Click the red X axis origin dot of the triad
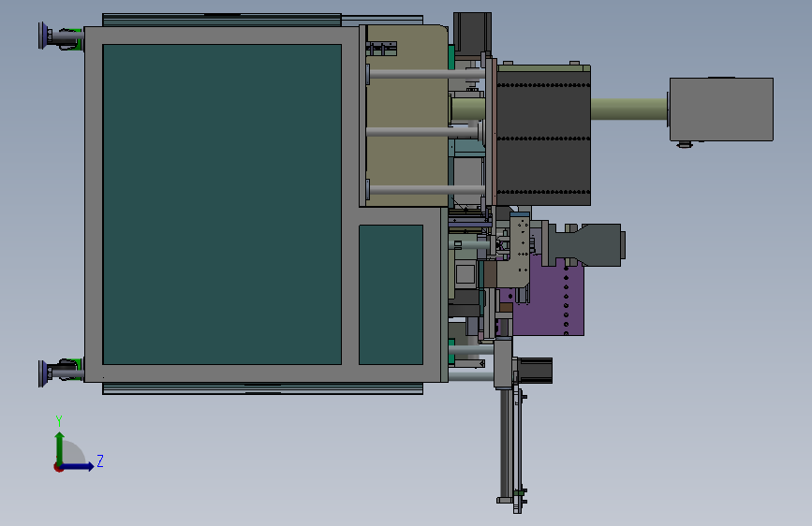This screenshot has width=812, height=526. (58, 467)
